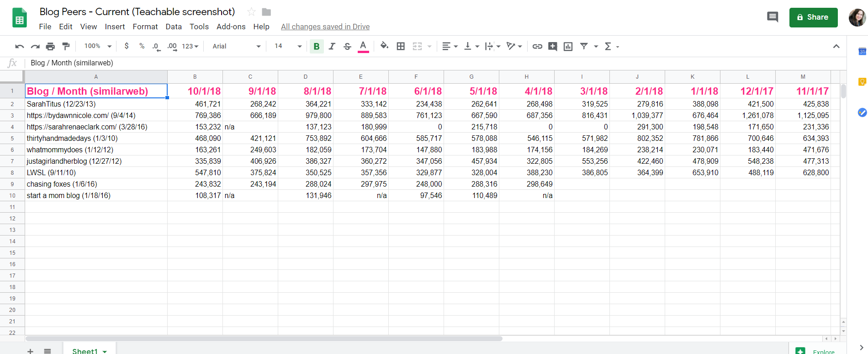Viewport: 868px width, 354px height.
Task: Open the font size 14 dropdown
Action: click(288, 46)
